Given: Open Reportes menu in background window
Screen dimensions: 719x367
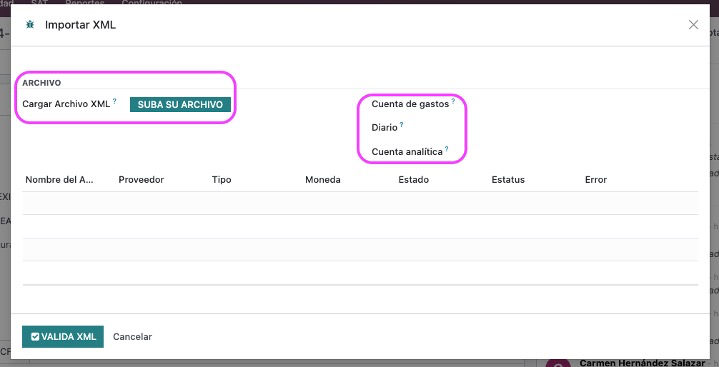Looking at the screenshot, I should click(85, 2).
